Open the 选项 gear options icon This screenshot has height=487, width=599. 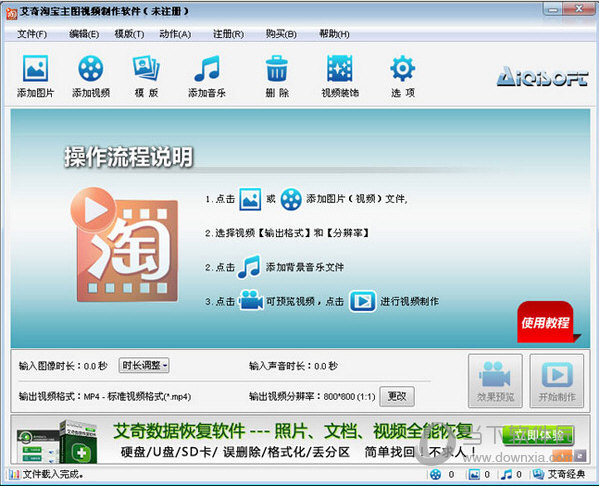[403, 68]
